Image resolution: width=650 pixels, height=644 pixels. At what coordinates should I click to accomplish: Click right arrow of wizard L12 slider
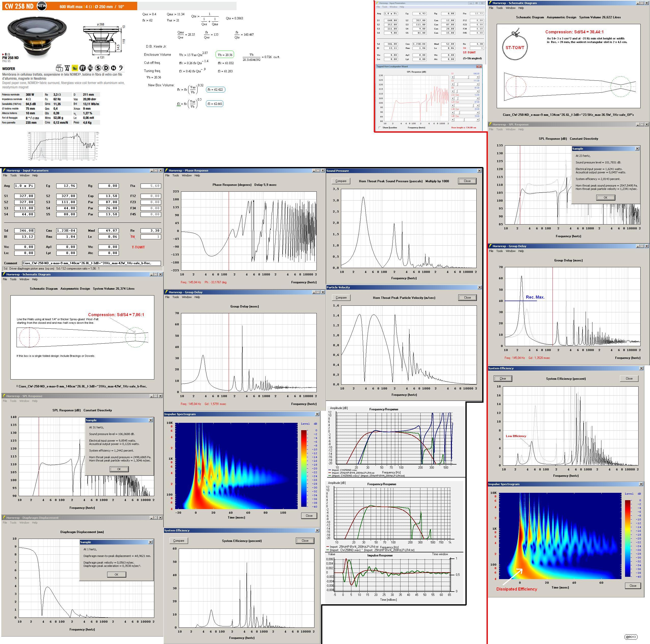pyautogui.click(x=478, y=98)
